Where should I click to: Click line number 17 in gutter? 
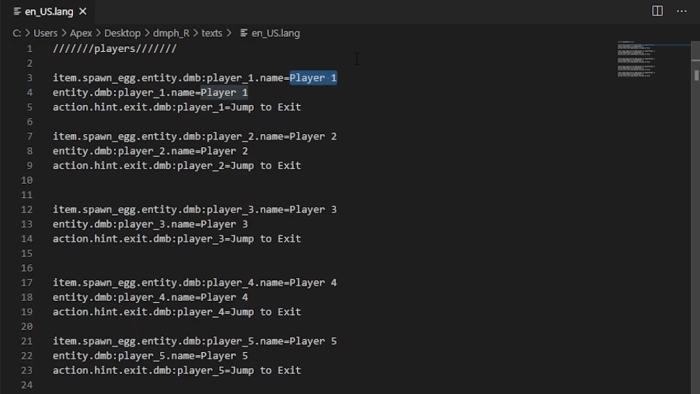pyautogui.click(x=27, y=283)
